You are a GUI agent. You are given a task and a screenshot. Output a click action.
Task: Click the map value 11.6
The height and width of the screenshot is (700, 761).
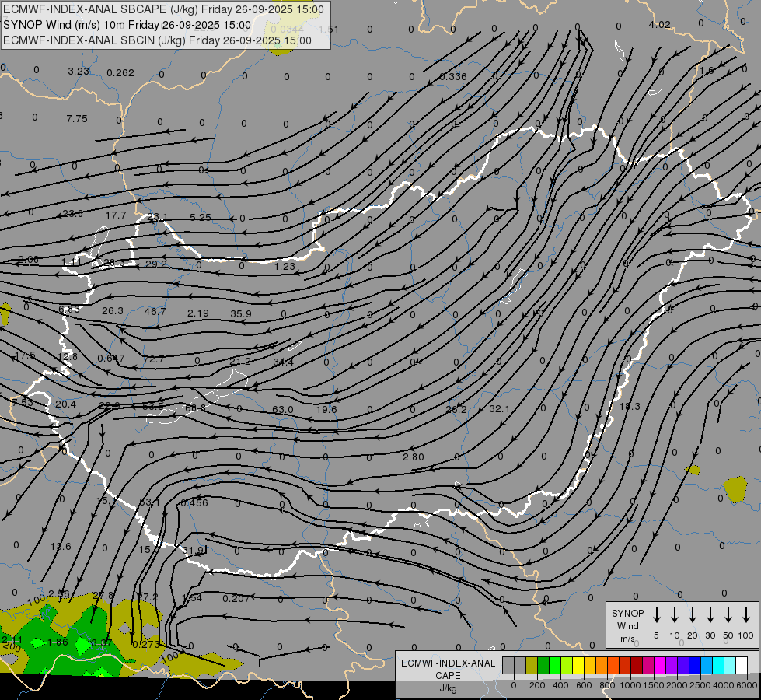(703, 71)
